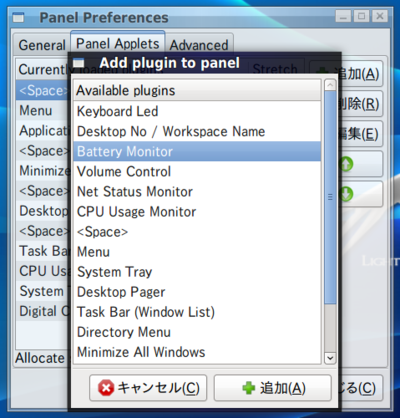Click scrollbar up arrow in plugin list

[330, 85]
